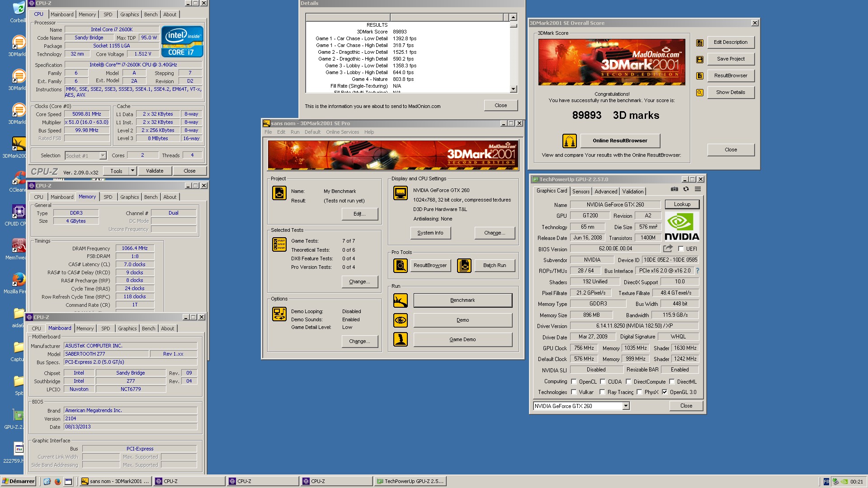The width and height of the screenshot is (868, 488).
Task: Click the TechPowerUp GPU-Z taskbar button
Action: 410,482
